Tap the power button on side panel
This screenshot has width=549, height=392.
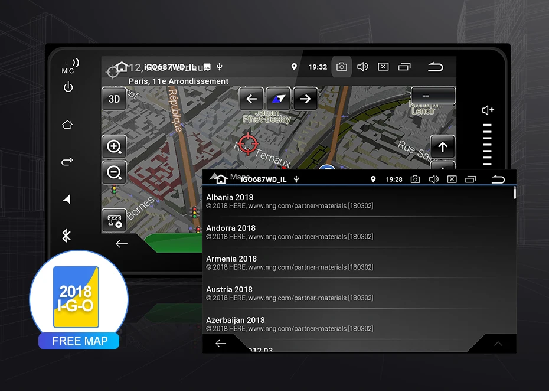coord(68,87)
